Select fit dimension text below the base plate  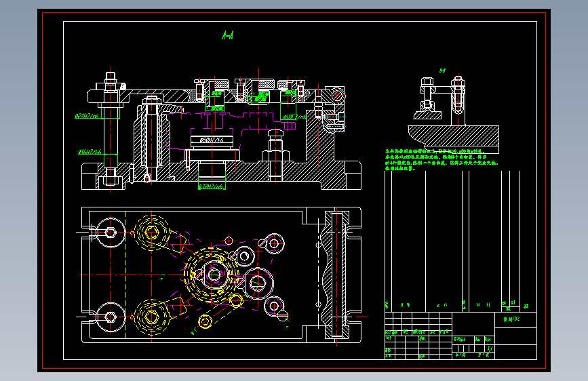pyautogui.click(x=211, y=186)
